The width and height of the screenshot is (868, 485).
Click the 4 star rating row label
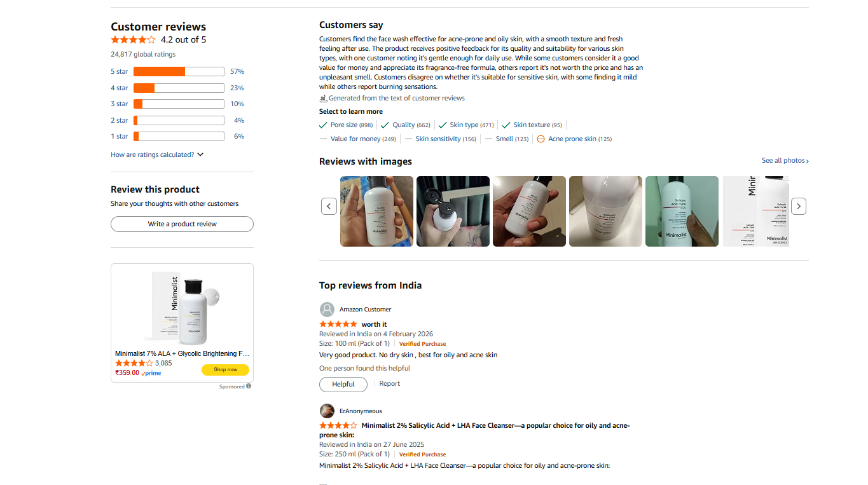[x=119, y=88]
